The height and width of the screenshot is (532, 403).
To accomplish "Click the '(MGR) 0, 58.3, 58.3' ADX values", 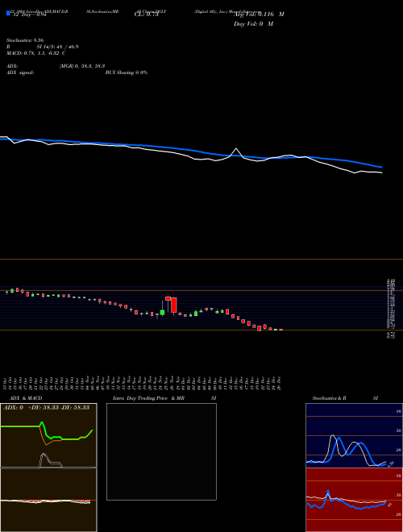I will (82, 66).
